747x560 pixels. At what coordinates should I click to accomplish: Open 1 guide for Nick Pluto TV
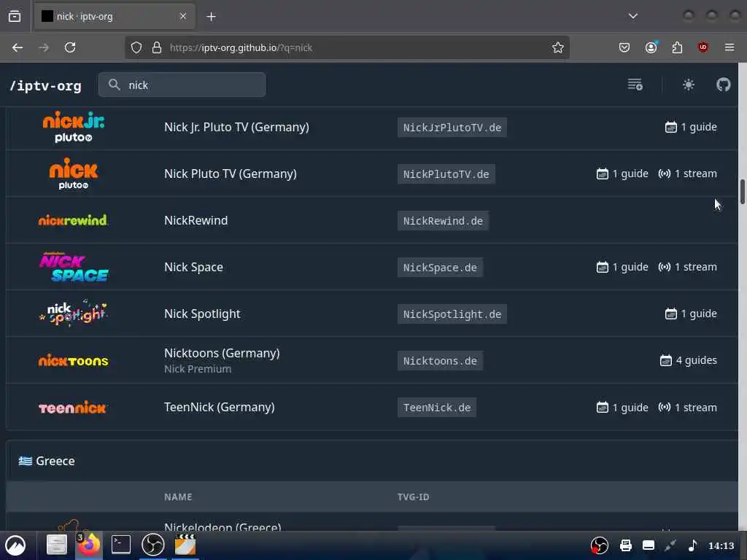(622, 174)
